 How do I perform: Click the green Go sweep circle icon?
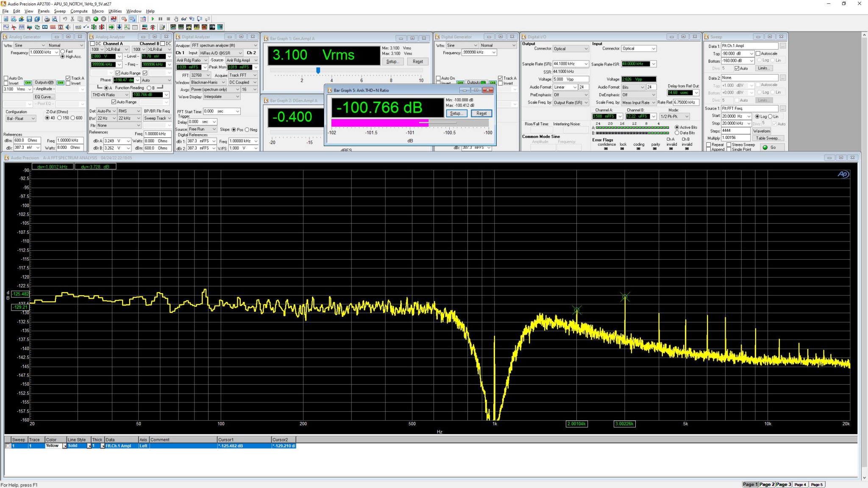(x=96, y=19)
